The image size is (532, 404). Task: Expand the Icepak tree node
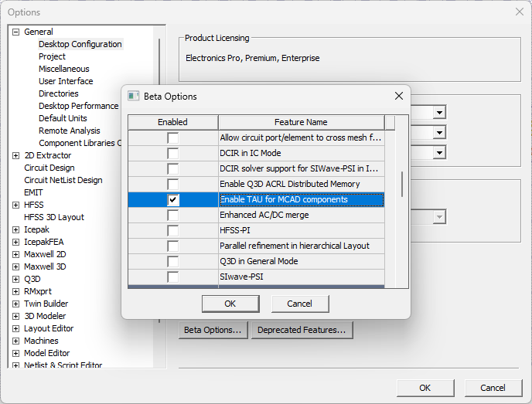15,229
